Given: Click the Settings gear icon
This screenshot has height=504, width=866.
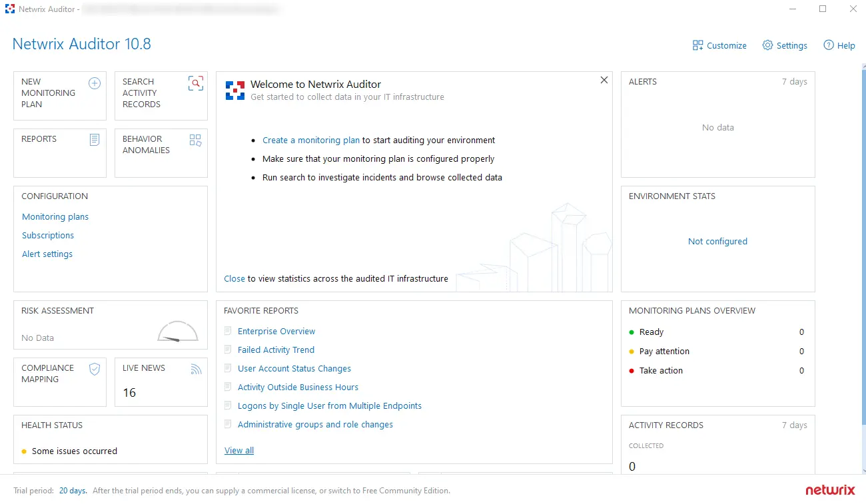Looking at the screenshot, I should pyautogui.click(x=767, y=45).
